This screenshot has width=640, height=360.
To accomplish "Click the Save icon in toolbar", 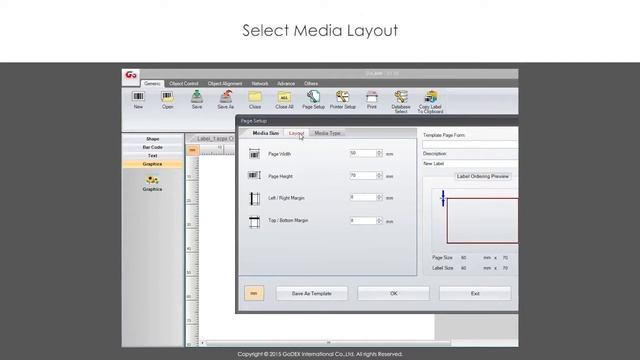I will pos(197,100).
